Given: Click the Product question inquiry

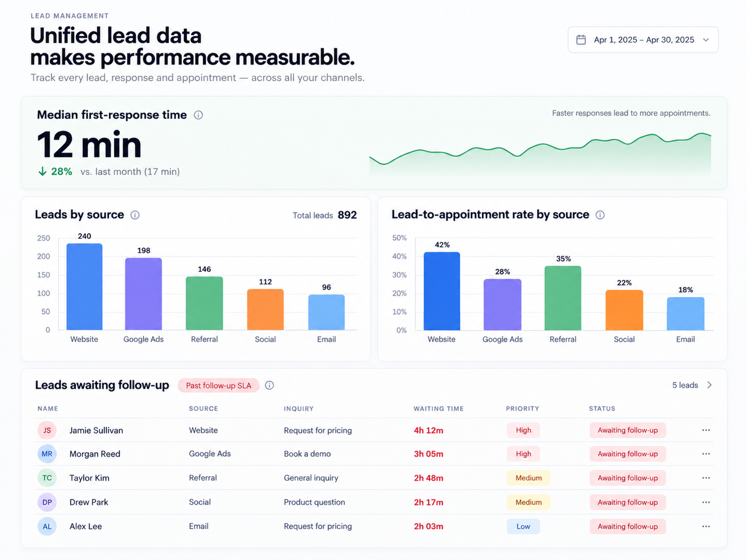Looking at the screenshot, I should coord(314,502).
